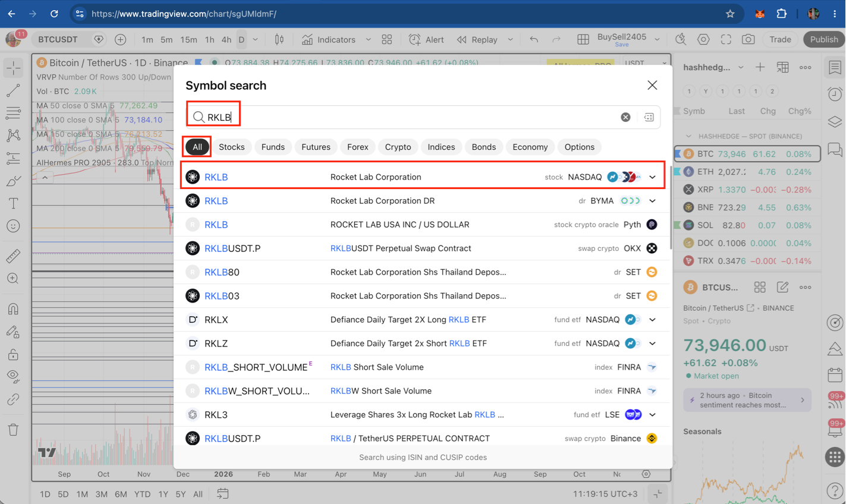
Task: Open the Trade button panel
Action: pos(780,40)
